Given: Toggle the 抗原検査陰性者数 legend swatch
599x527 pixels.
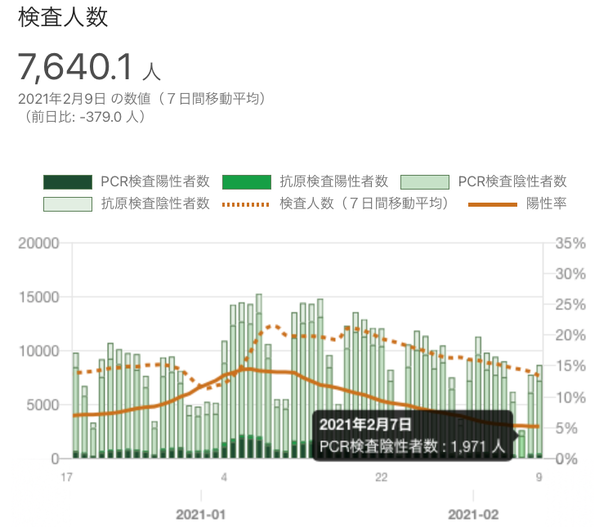Looking at the screenshot, I should tap(68, 204).
